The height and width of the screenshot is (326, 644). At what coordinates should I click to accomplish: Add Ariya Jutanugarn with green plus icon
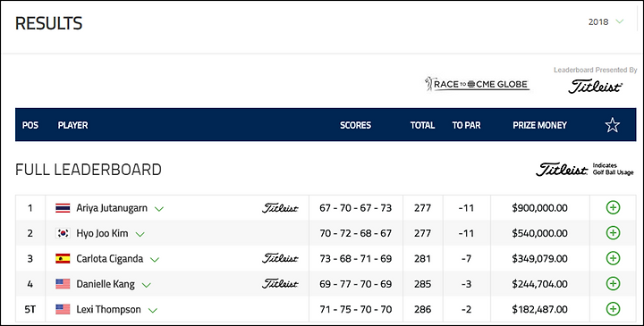pos(613,208)
